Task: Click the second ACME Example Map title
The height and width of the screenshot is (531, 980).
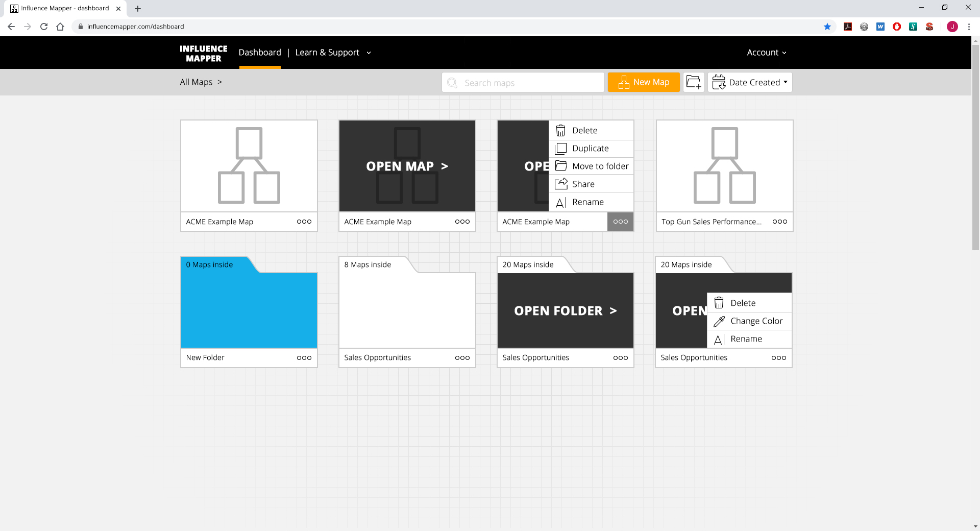Action: pos(378,222)
